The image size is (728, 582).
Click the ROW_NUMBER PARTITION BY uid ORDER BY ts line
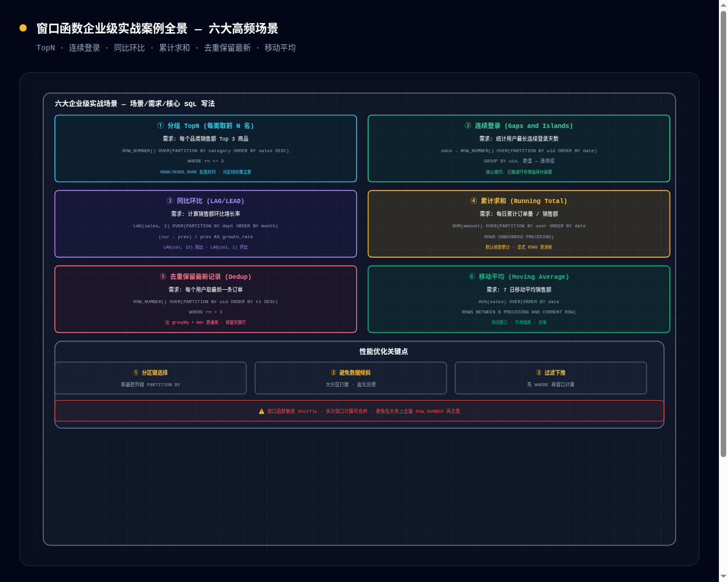(x=206, y=301)
